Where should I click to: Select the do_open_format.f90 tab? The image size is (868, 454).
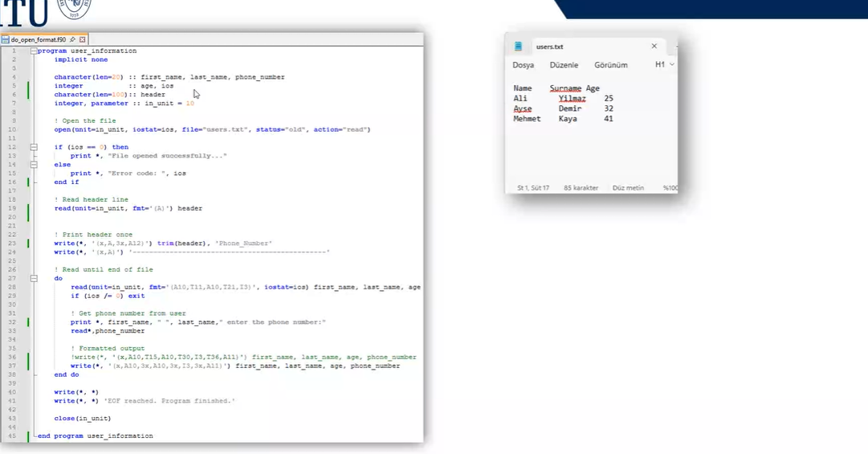pyautogui.click(x=39, y=39)
